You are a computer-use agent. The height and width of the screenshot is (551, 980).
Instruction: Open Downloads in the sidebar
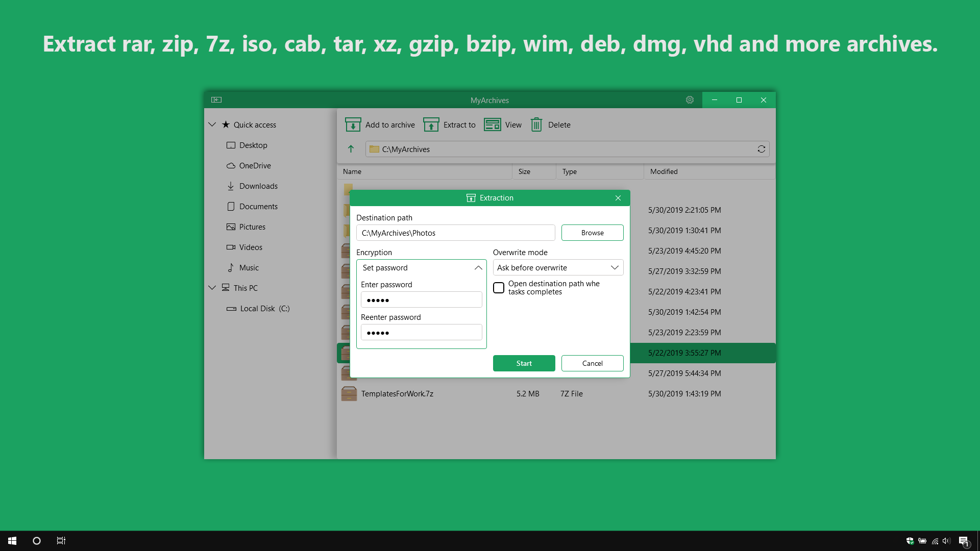coord(258,186)
